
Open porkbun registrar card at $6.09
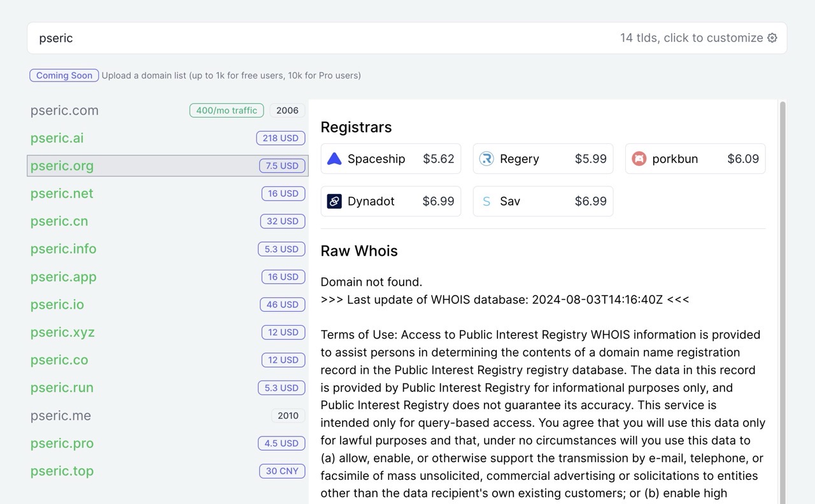[x=695, y=159]
